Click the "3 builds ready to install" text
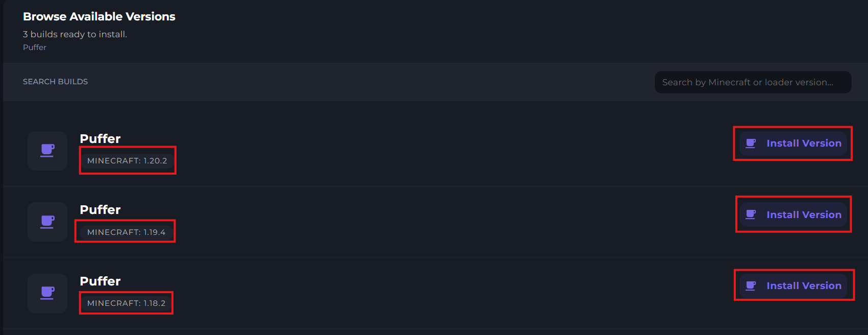 point(75,34)
